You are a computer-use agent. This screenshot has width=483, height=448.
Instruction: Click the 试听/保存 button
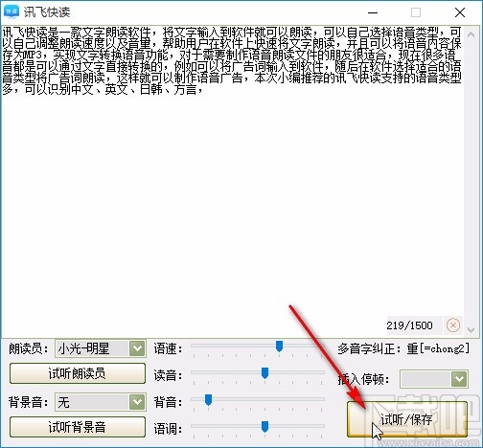[407, 419]
